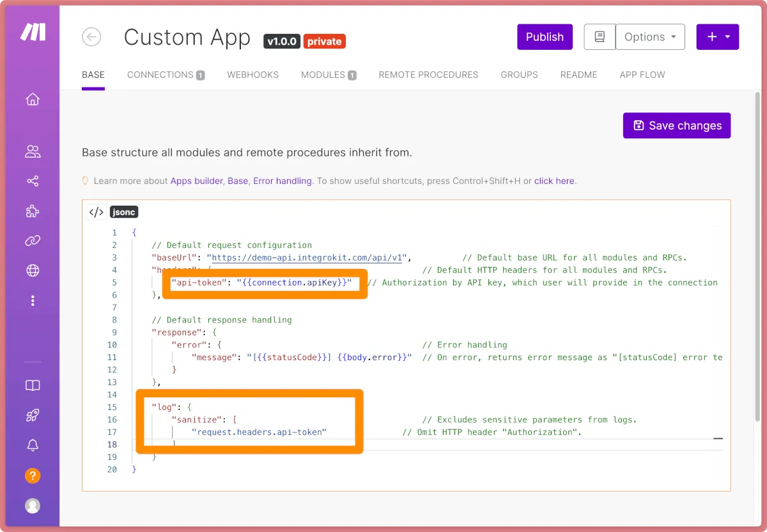Open the puzzle piece Templates icon

tap(33, 211)
